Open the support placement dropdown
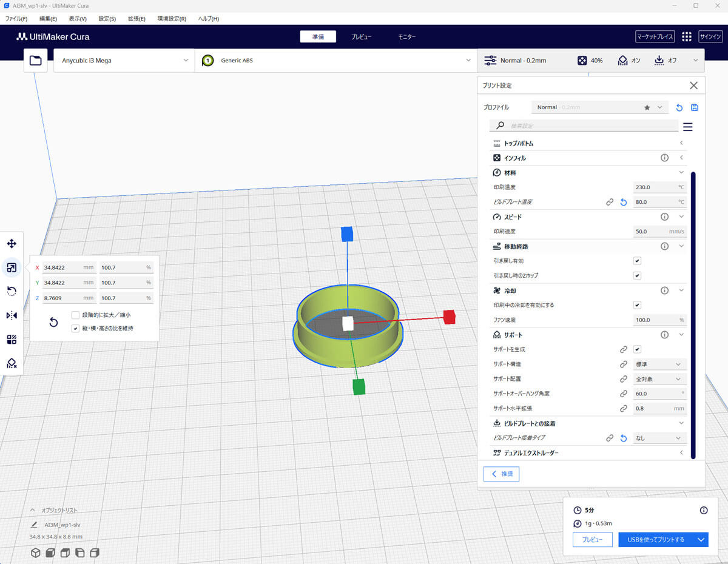The width and height of the screenshot is (728, 564). click(x=659, y=379)
